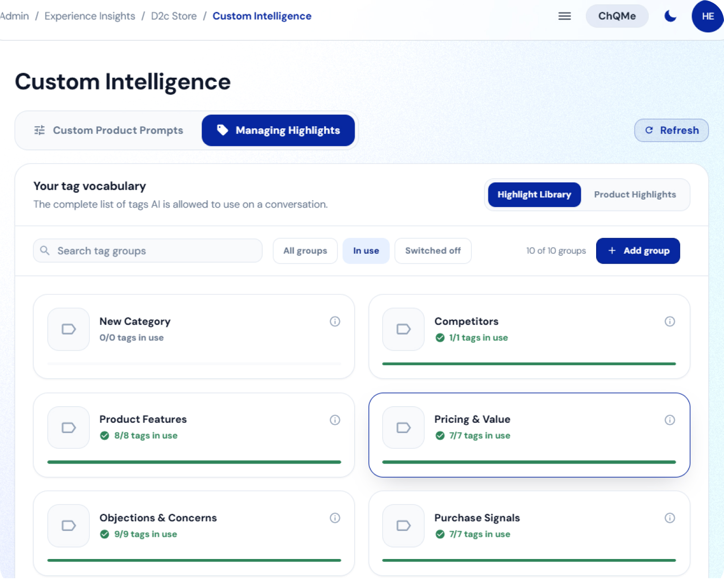The width and height of the screenshot is (724, 588).
Task: Click Objections & Concerns tag icon
Action: tap(68, 526)
